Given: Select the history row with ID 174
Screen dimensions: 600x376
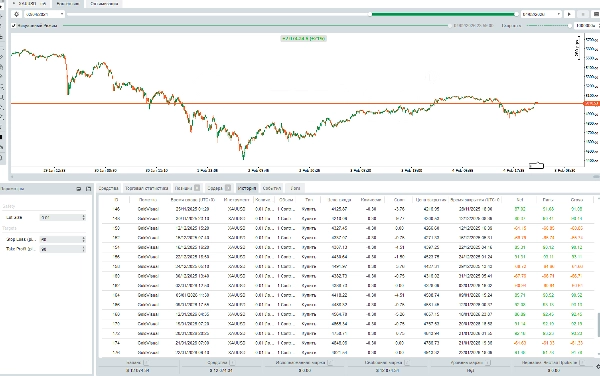Looking at the screenshot, I should point(348,343).
